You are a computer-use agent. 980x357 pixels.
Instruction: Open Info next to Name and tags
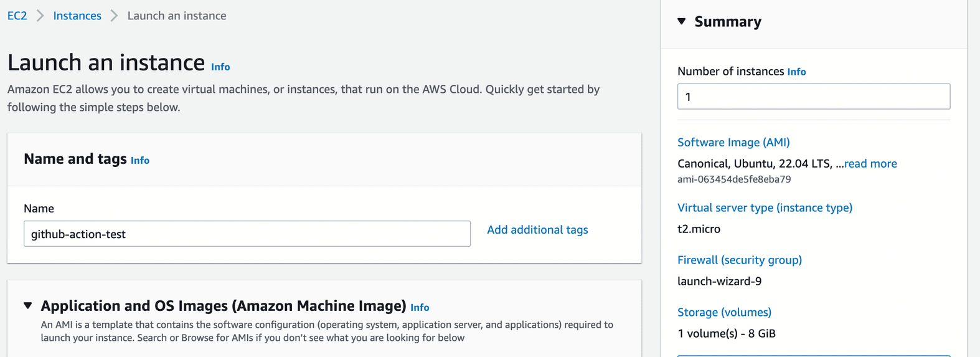[x=140, y=160]
